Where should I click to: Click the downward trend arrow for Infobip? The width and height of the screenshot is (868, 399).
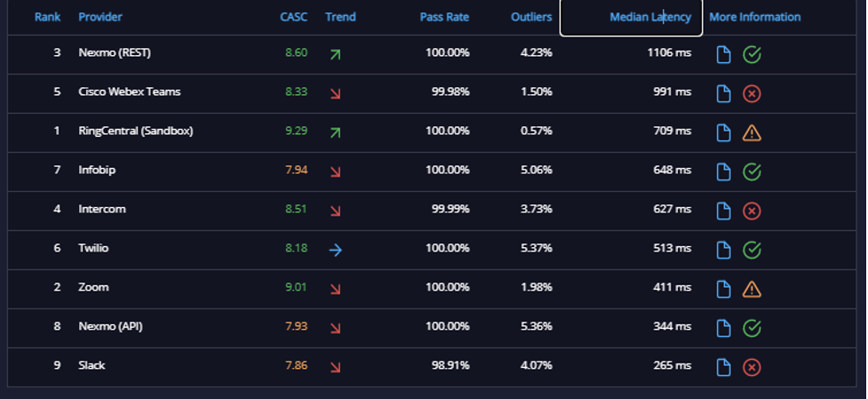tap(335, 172)
